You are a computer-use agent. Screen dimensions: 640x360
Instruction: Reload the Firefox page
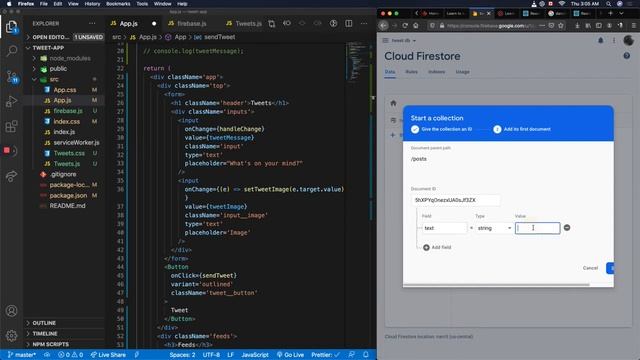click(405, 25)
